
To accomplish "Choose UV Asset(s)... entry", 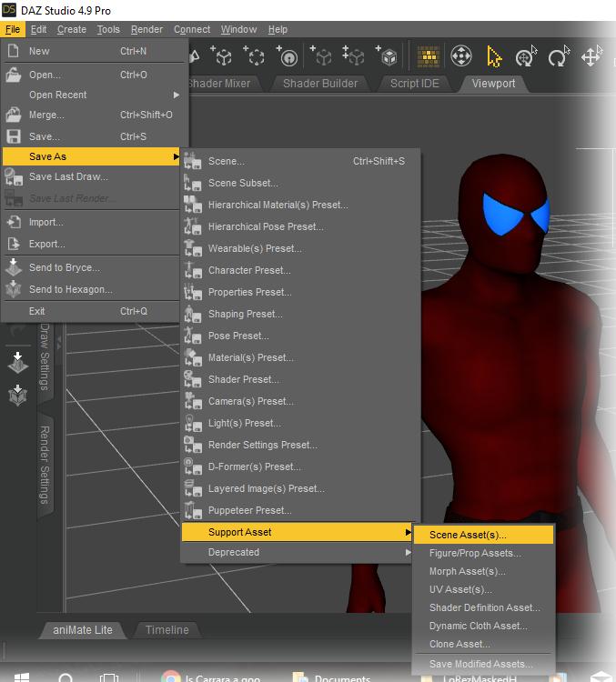I will click(483, 589).
